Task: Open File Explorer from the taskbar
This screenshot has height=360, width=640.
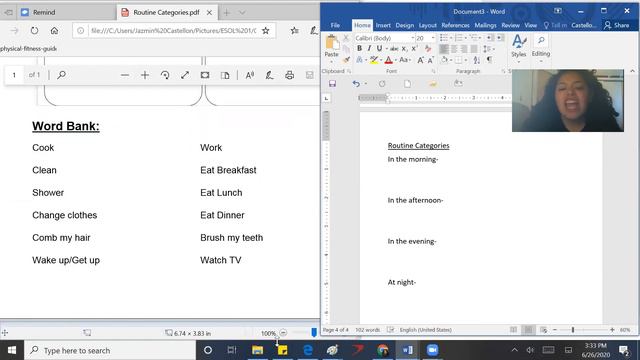Action: [257, 350]
